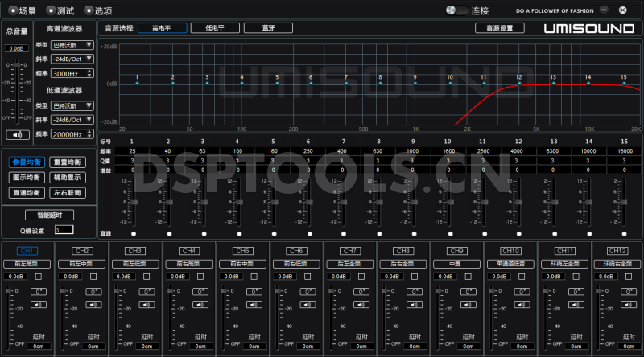Select the 低电平 source tab
Screen dimensions: 644x357
pos(215,28)
